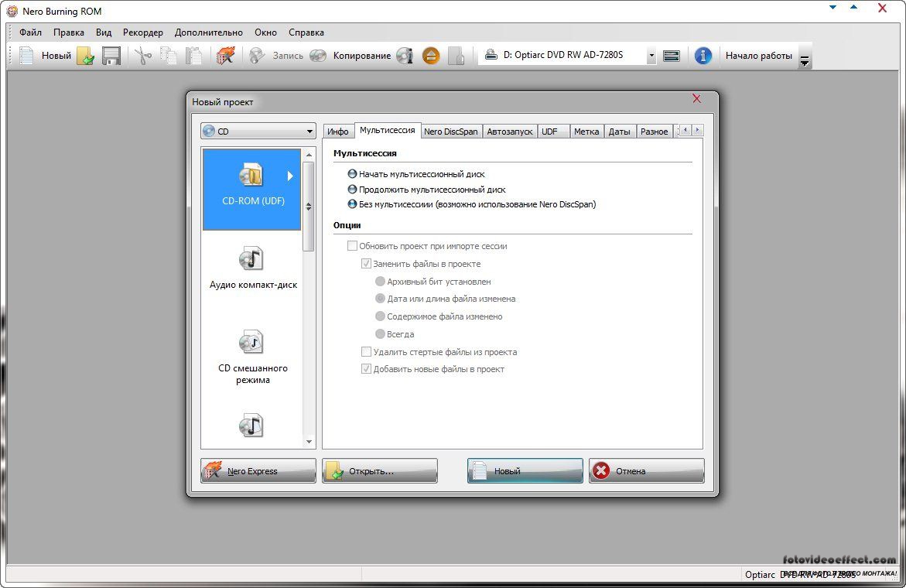906x588 pixels.
Task: Select Продолжить мультисессионный диск option
Action: (426, 190)
